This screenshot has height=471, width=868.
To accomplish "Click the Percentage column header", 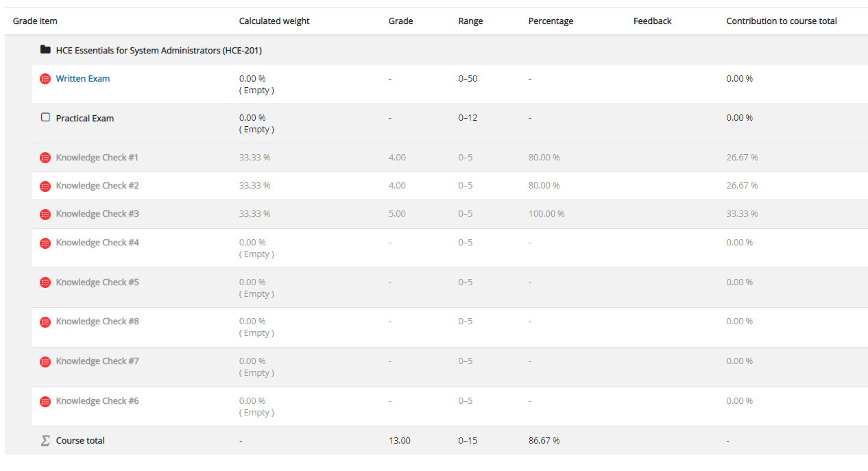I will click(551, 21).
